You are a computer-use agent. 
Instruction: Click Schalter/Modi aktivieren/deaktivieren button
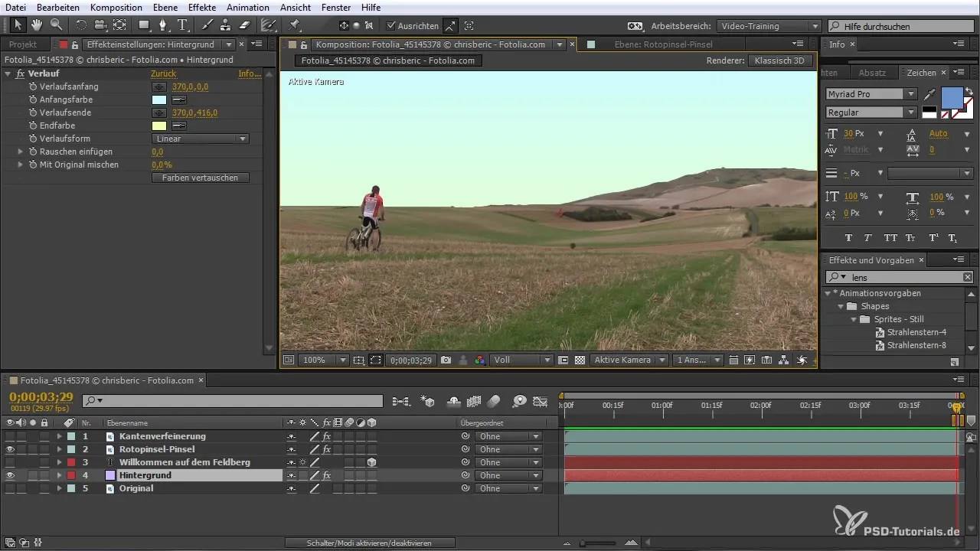point(370,543)
